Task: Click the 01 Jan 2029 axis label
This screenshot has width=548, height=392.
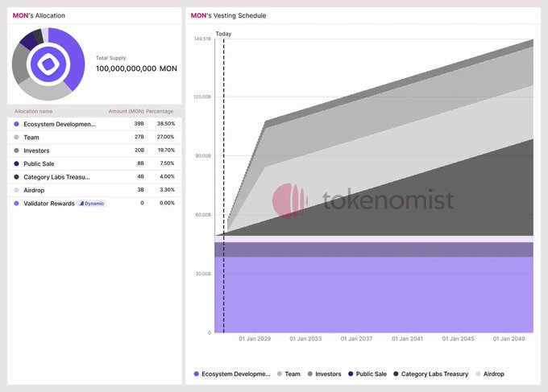Action: pyautogui.click(x=255, y=339)
